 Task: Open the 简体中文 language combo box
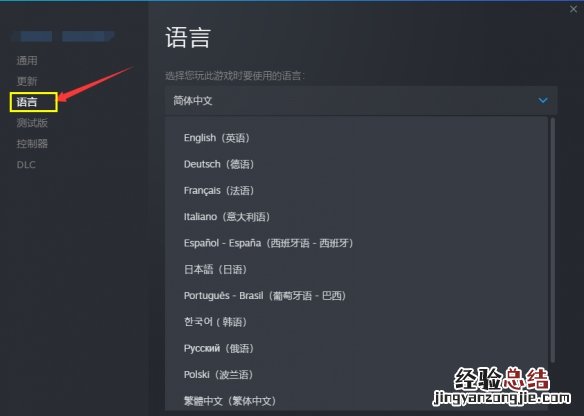(361, 101)
